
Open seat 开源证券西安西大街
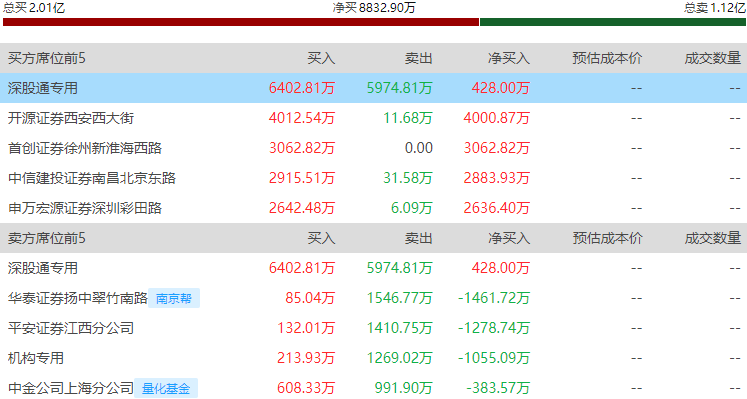(x=71, y=118)
